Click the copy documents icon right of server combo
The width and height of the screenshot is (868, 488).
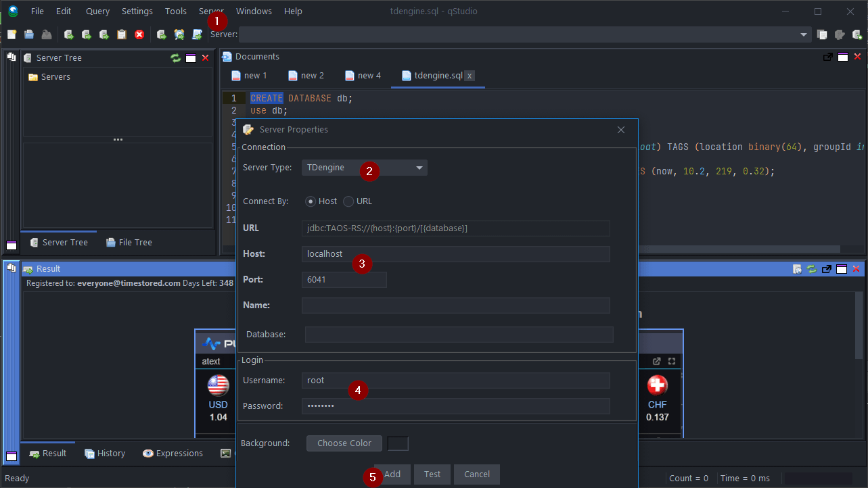[822, 34]
